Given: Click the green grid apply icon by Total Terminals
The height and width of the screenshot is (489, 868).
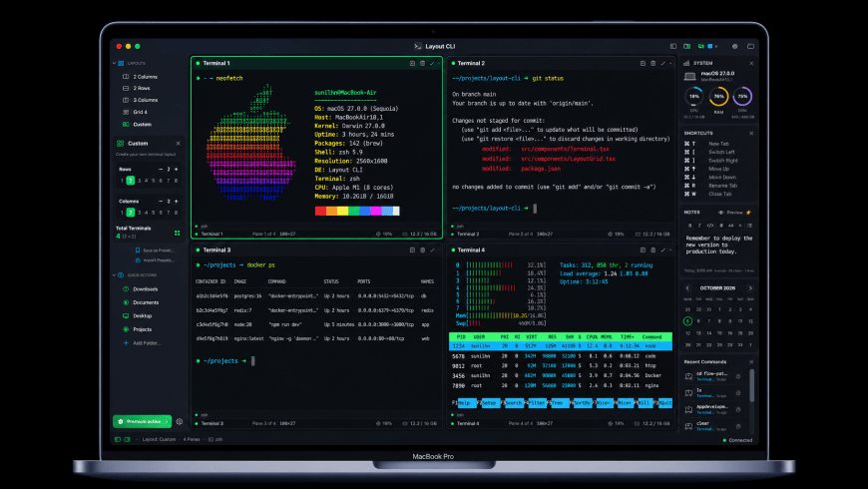Looking at the screenshot, I should 178,234.
